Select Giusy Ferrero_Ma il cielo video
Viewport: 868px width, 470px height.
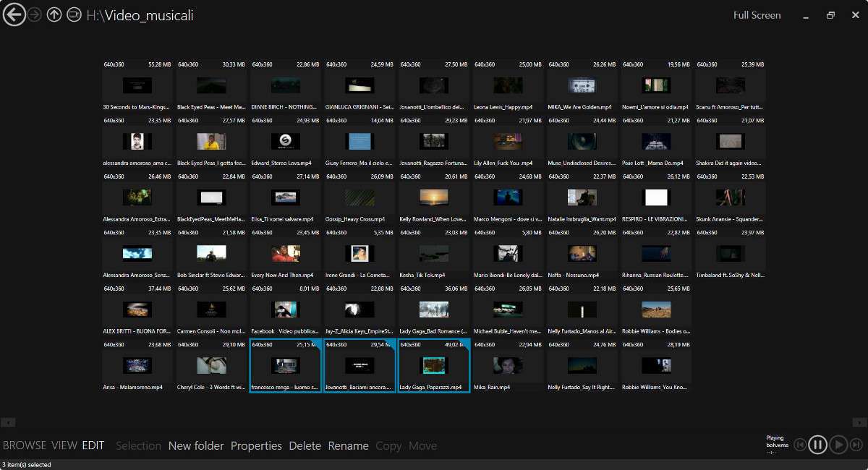coord(360,142)
